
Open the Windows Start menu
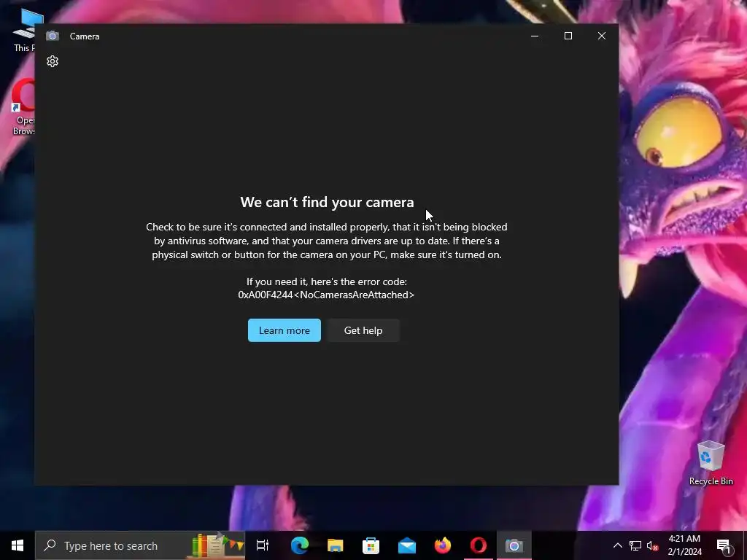[18, 545]
